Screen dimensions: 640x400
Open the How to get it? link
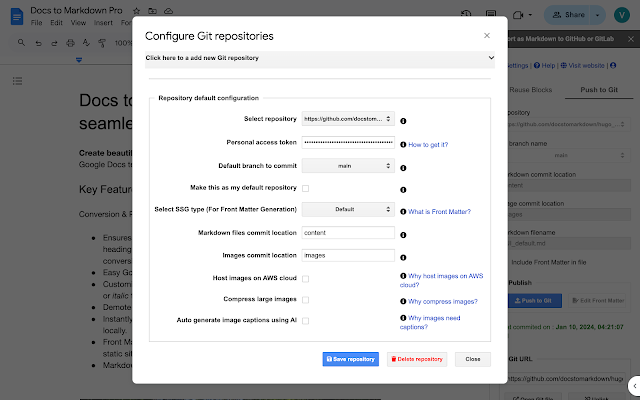coord(428,145)
